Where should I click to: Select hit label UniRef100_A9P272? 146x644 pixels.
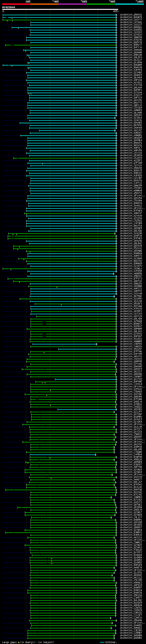tap(131, 289)
